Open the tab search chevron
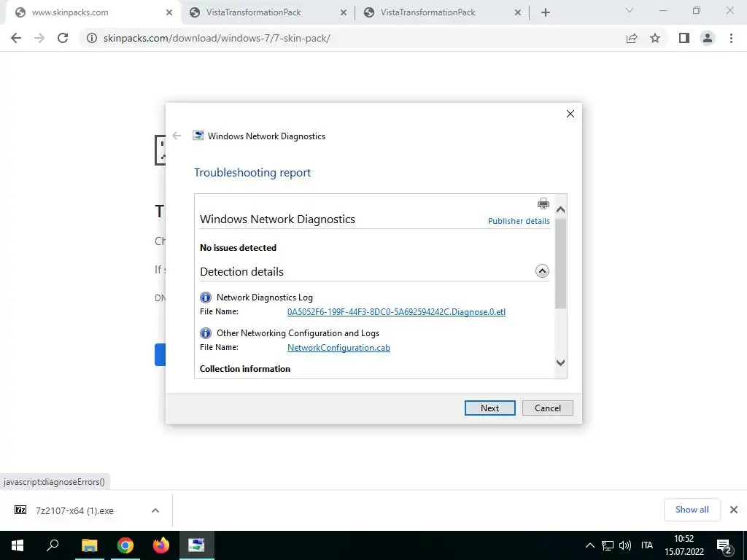The image size is (747, 560). (630, 10)
